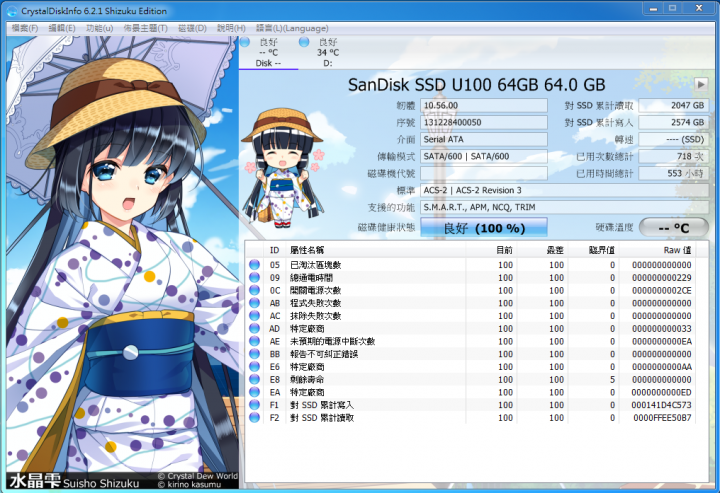
Task: Click the status icon for attribute F2
Action: 254,418
